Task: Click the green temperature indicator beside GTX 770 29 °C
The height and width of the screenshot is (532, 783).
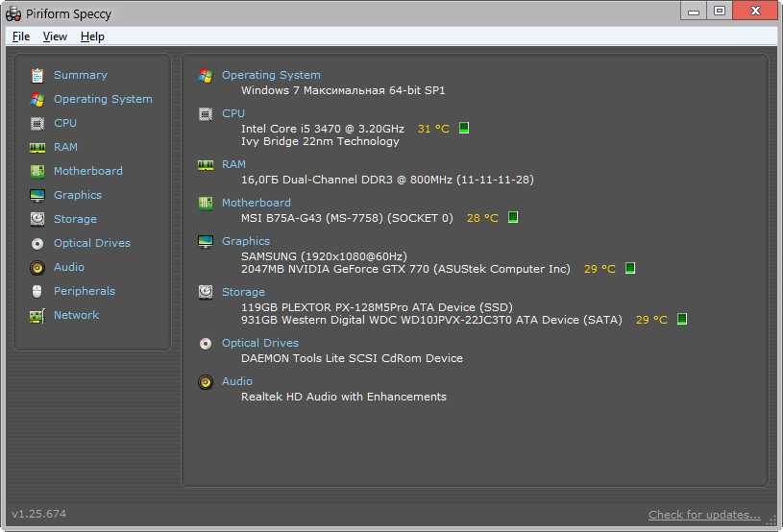Action: (x=630, y=268)
